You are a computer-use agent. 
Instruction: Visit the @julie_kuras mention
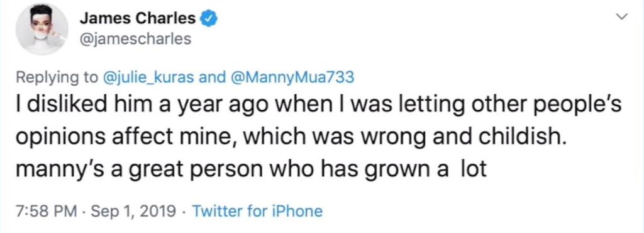click(150, 77)
